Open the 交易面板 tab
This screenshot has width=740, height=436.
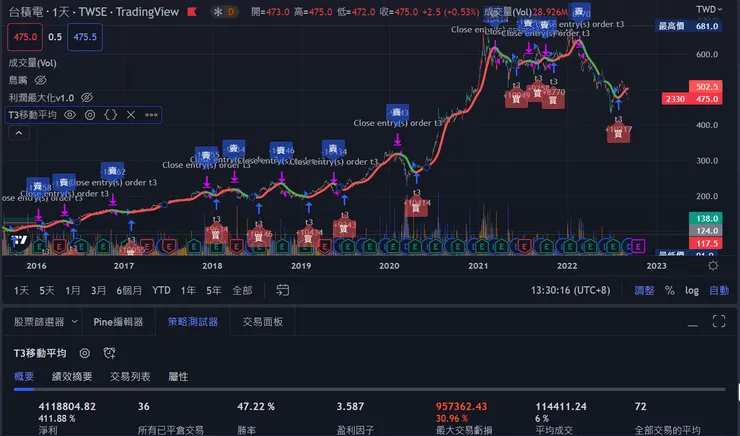click(x=262, y=322)
